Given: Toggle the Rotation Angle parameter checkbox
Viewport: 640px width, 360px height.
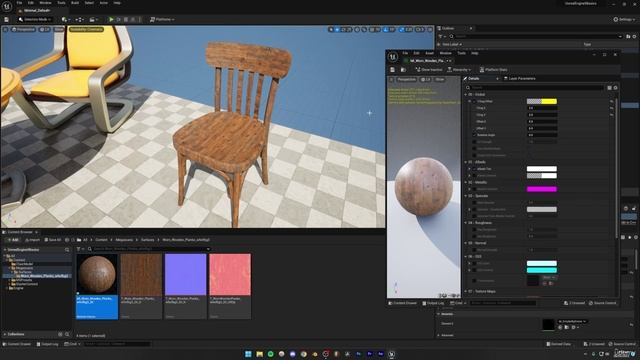Looking at the screenshot, I should click(474, 135).
